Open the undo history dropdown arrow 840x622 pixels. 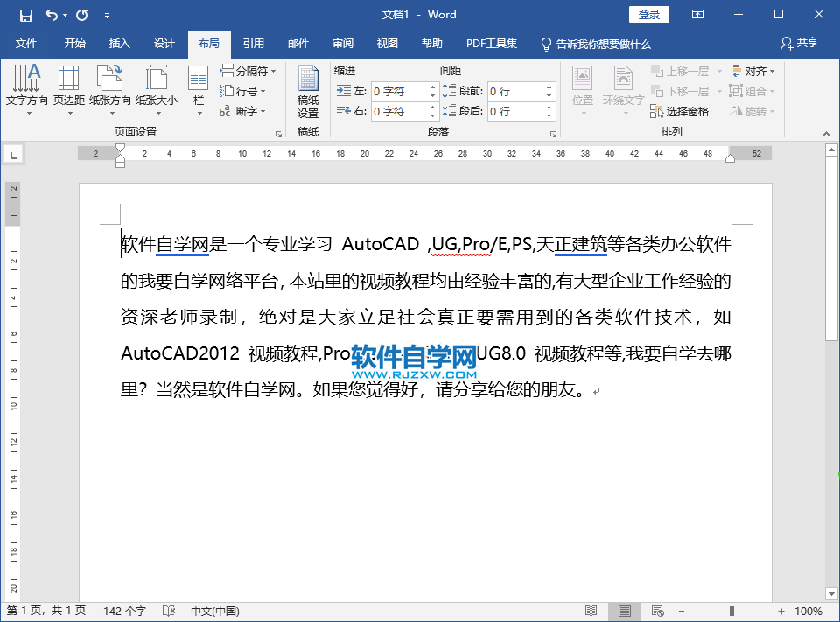pyautogui.click(x=66, y=16)
